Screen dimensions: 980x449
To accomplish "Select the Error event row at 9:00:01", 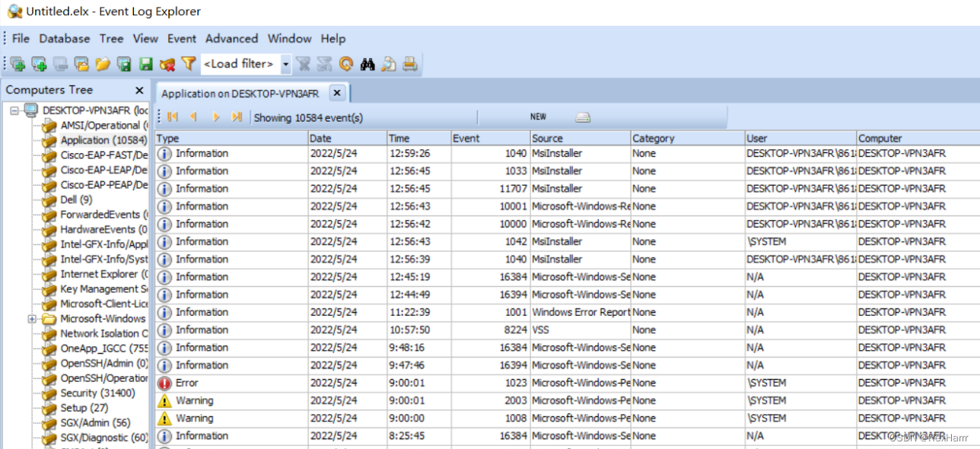I will (567, 383).
